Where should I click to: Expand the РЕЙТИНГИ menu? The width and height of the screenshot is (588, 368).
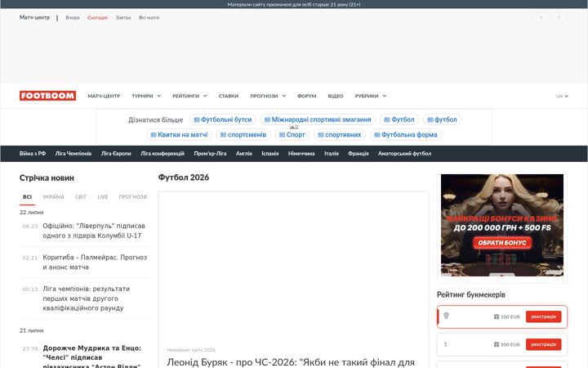pyautogui.click(x=189, y=96)
